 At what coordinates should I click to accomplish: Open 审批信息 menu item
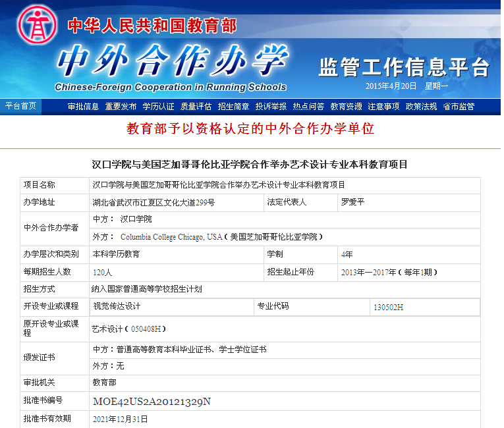click(x=83, y=107)
